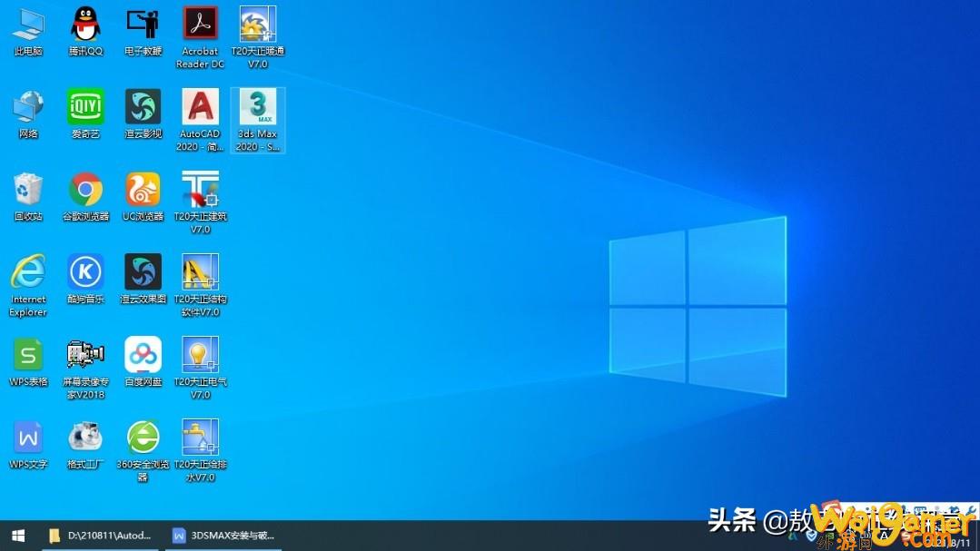Open the WPS表格 spreadsheet icon
Screen dimensions: 980x551
coord(28,361)
